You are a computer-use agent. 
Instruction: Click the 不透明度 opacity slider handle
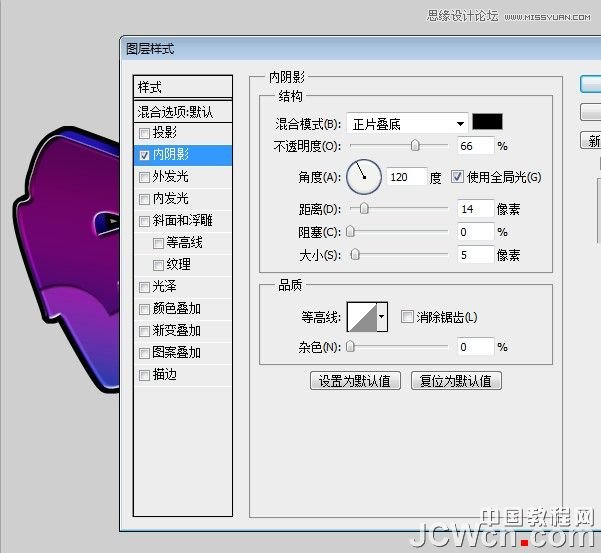point(415,146)
